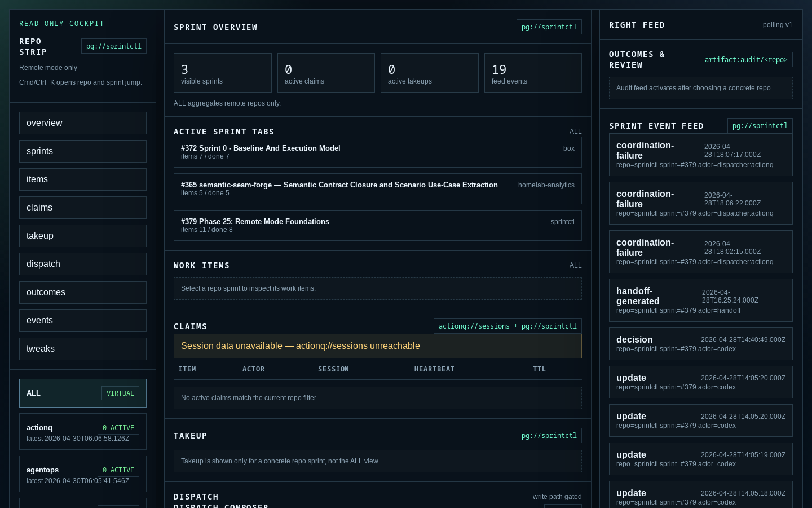812x508 pixels.
Task: Open outcomes in the sidebar
Action: tap(83, 292)
